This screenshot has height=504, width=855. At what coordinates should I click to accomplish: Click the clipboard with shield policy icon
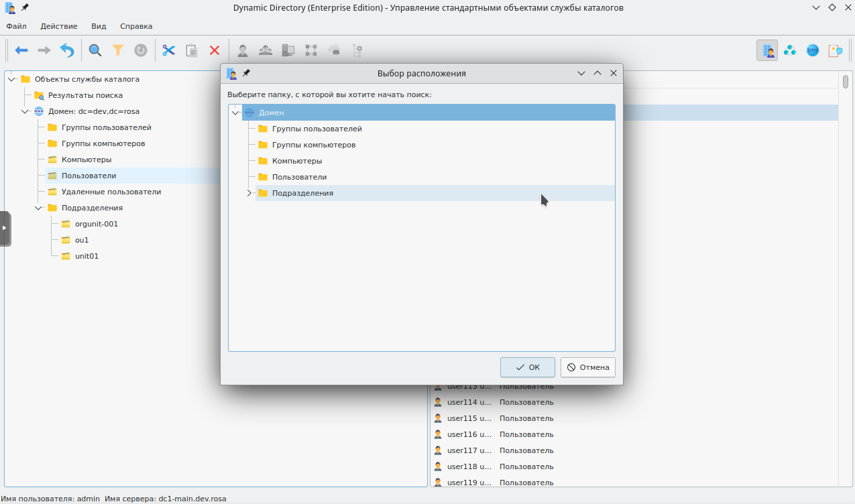836,50
